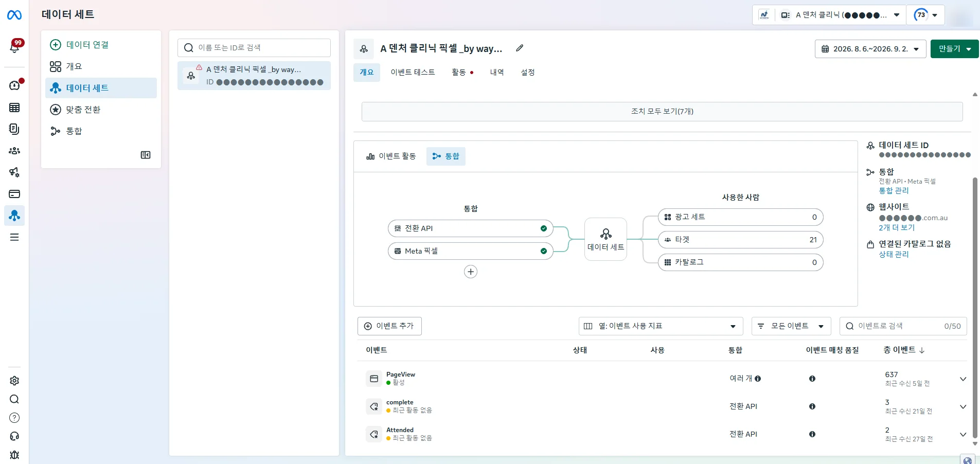This screenshot has height=464, width=980.
Task: Open 데이터 연결 in left menu
Action: click(101, 45)
